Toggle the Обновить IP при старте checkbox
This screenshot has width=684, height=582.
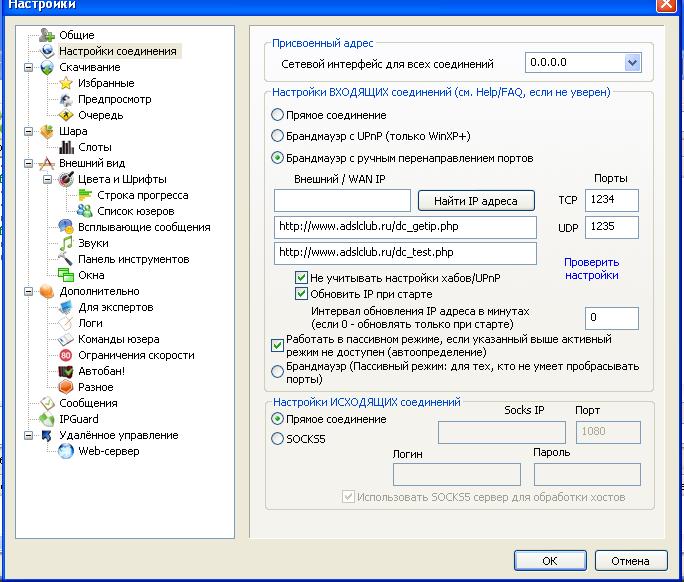tap(302, 294)
